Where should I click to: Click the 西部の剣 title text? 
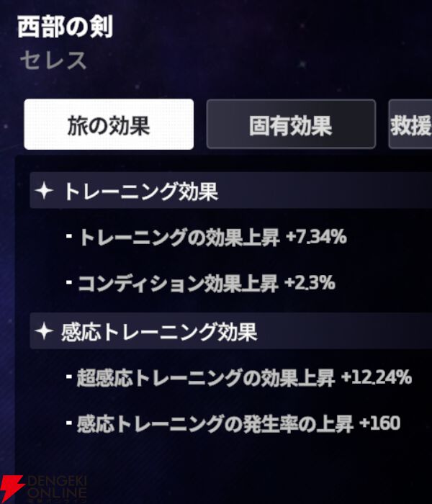tap(65, 27)
